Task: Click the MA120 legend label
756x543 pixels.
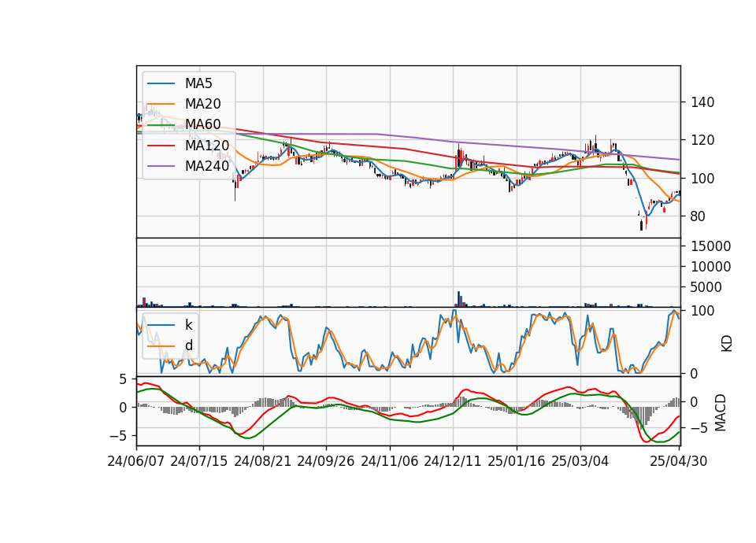Action: (207, 146)
